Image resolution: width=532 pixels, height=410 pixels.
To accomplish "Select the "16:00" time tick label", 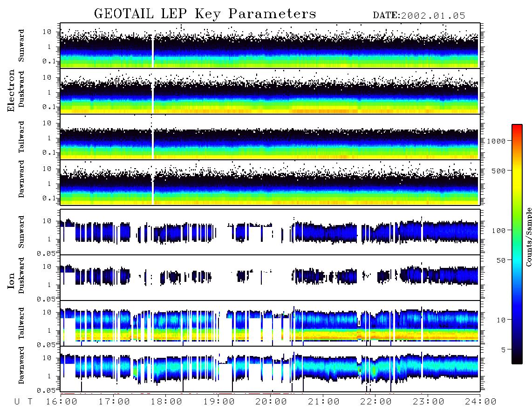I will [x=62, y=402].
